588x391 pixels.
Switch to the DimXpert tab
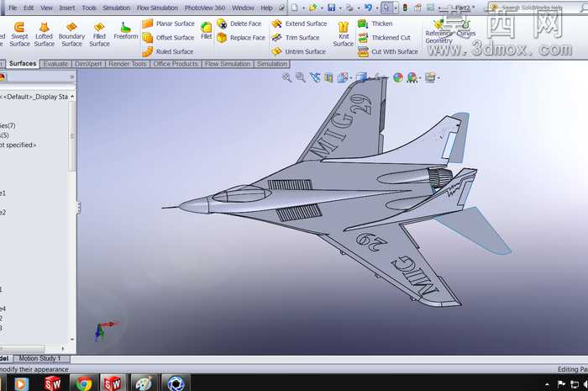pyautogui.click(x=88, y=64)
